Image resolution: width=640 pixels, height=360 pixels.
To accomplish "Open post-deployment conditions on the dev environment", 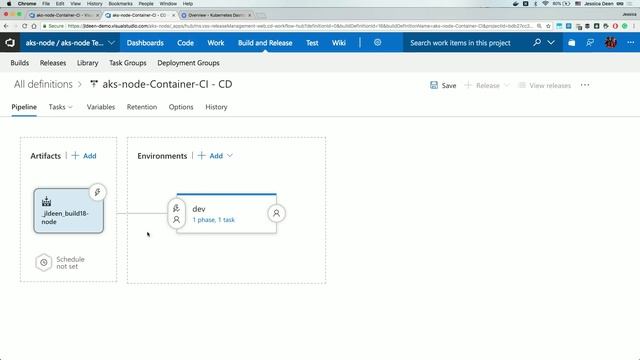I will point(276,213).
